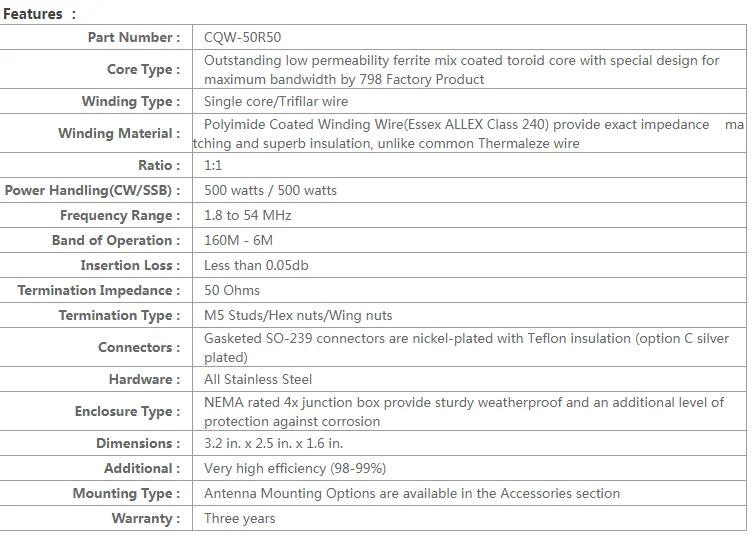
Task: Click the Core Type label
Action: point(143,69)
